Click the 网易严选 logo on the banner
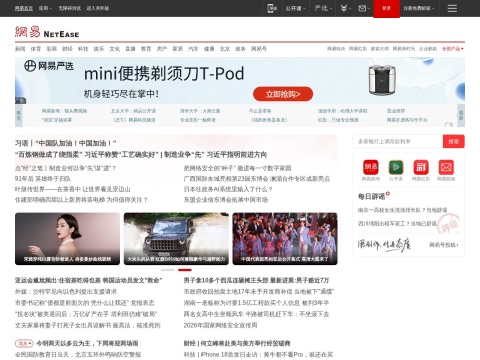The width and height of the screenshot is (480, 360). [x=49, y=66]
